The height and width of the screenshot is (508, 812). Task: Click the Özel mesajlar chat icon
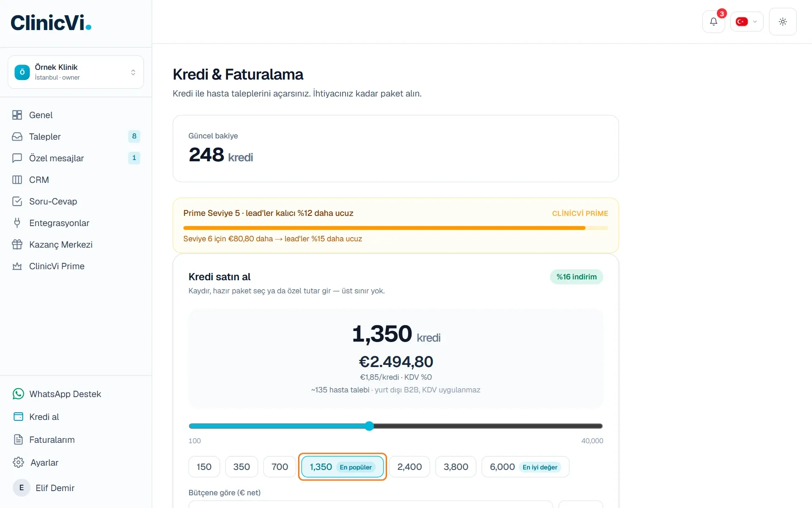click(17, 158)
